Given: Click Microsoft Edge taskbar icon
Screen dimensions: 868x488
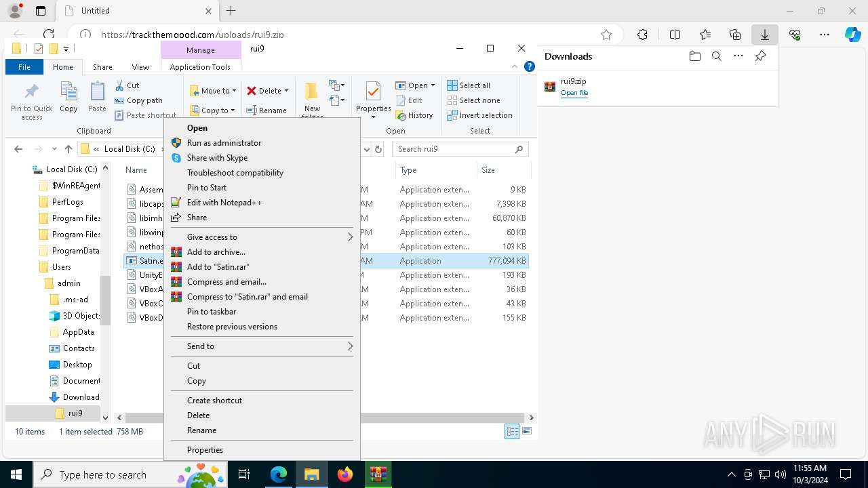Looking at the screenshot, I should [x=279, y=474].
